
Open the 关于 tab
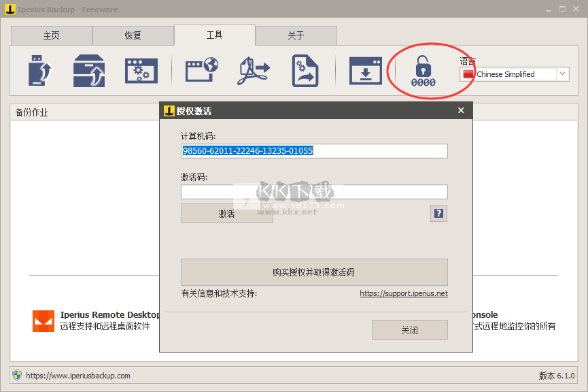(296, 35)
